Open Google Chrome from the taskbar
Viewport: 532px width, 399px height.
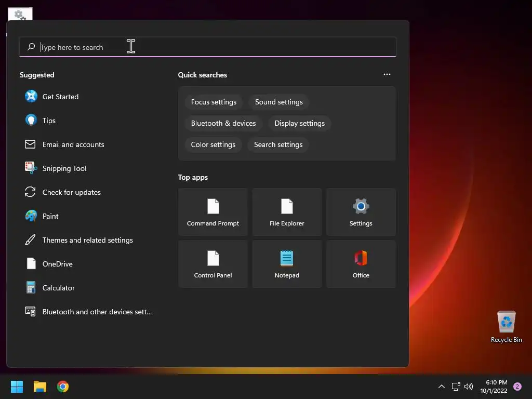[x=63, y=387]
